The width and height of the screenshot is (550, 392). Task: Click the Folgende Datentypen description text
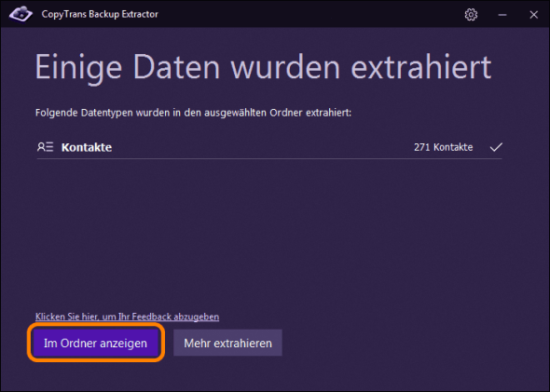click(193, 113)
